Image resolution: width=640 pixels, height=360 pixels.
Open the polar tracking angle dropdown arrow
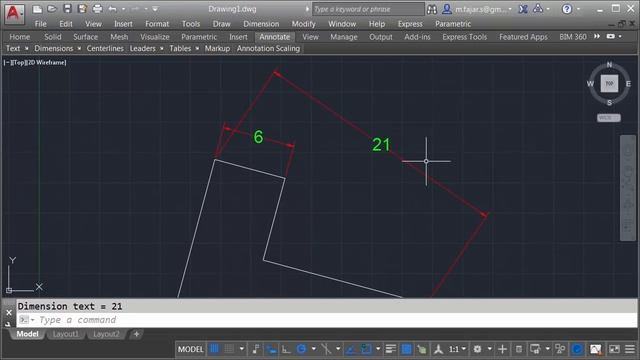pyautogui.click(x=313, y=349)
